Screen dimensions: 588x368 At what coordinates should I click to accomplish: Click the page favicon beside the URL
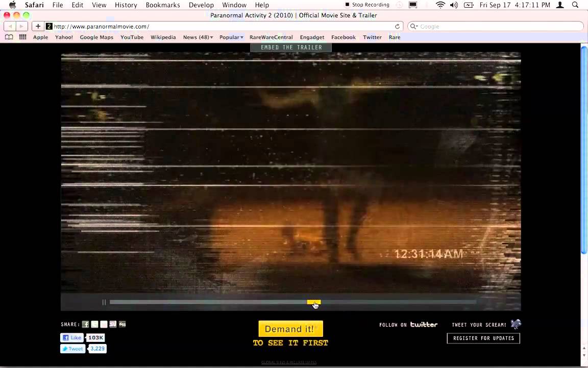(x=49, y=26)
